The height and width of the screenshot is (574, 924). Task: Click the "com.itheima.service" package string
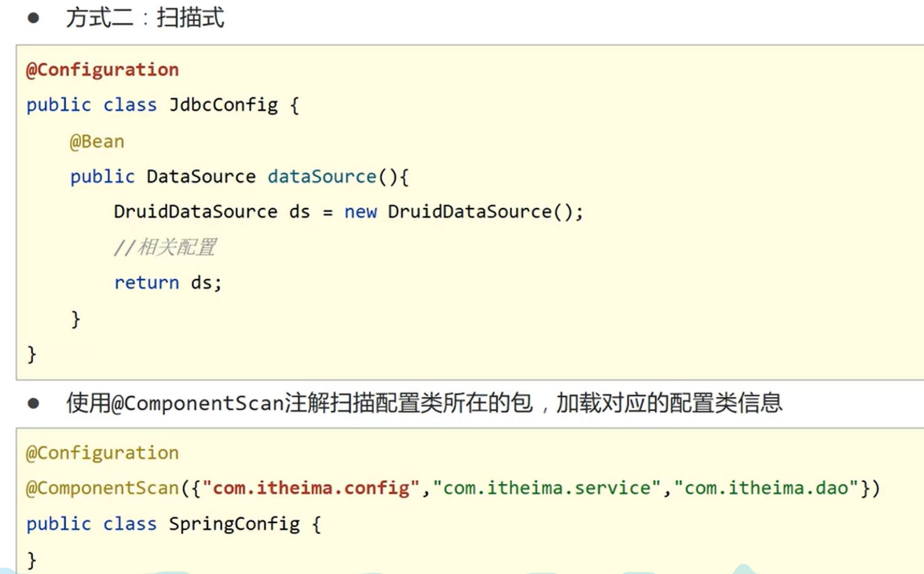(x=546, y=488)
